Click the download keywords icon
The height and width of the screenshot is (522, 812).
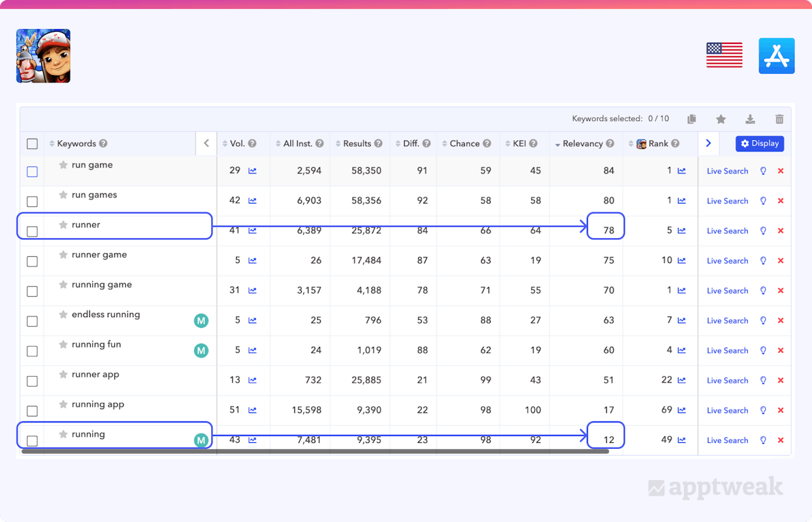(750, 119)
